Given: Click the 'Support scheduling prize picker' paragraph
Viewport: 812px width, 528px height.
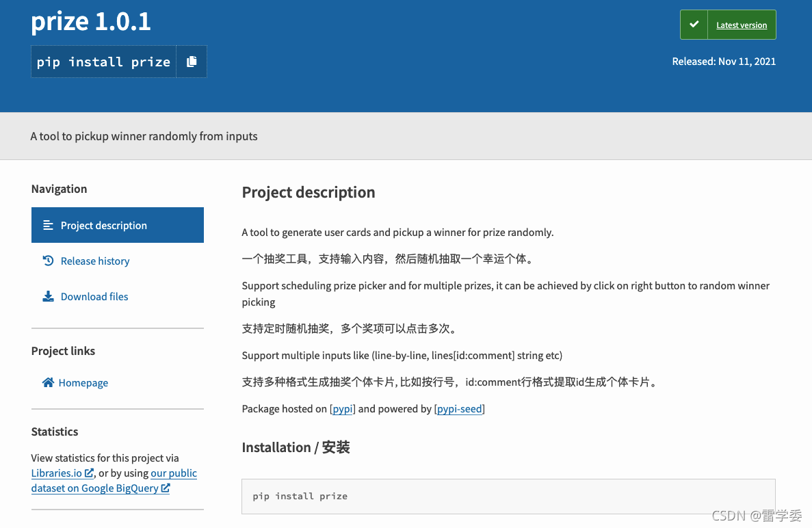Looking at the screenshot, I should [x=506, y=293].
